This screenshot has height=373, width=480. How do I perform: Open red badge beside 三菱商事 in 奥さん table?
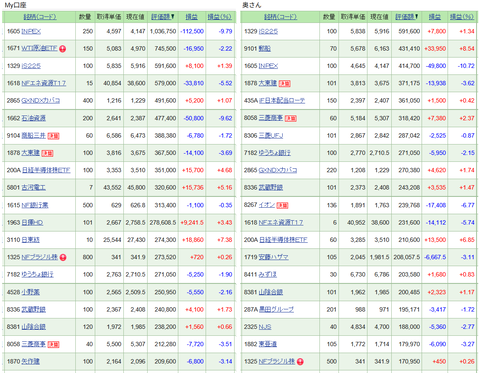coord(291,118)
